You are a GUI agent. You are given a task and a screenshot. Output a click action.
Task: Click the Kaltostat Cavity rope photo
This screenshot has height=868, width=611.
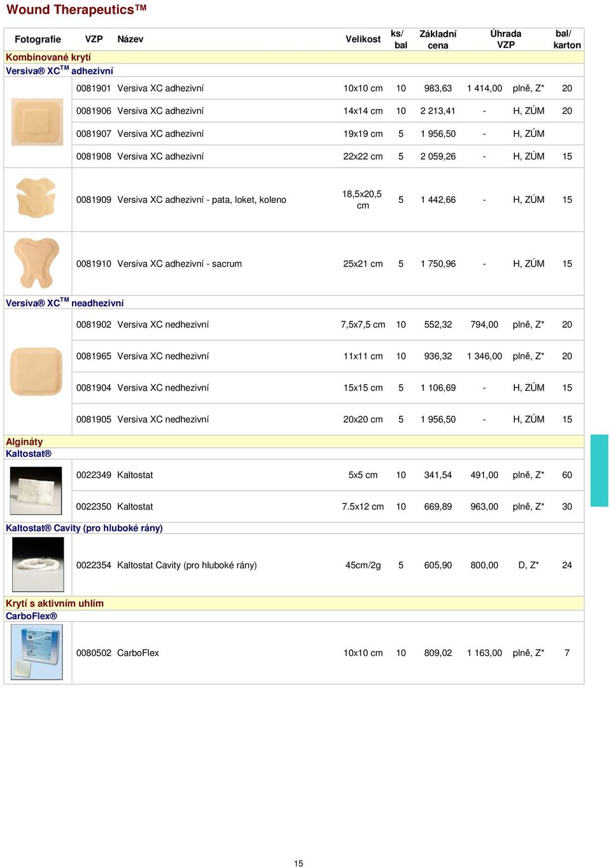pos(38,564)
